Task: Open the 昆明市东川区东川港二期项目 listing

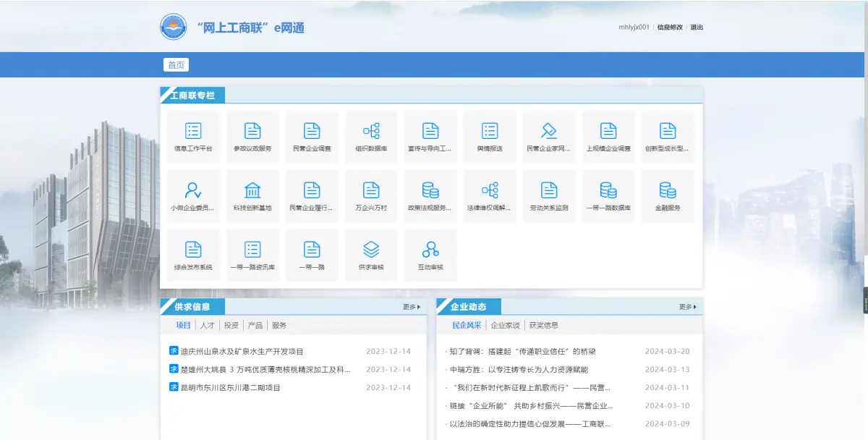Action: coord(230,388)
